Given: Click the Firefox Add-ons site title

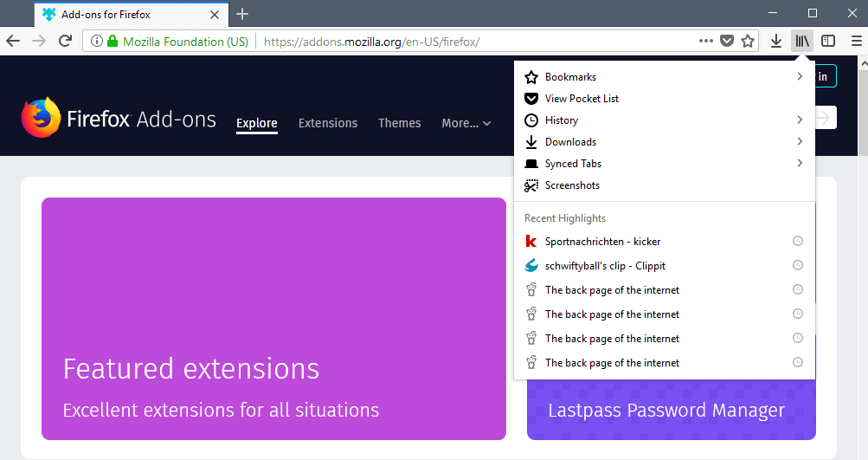Looking at the screenshot, I should pyautogui.click(x=141, y=120).
